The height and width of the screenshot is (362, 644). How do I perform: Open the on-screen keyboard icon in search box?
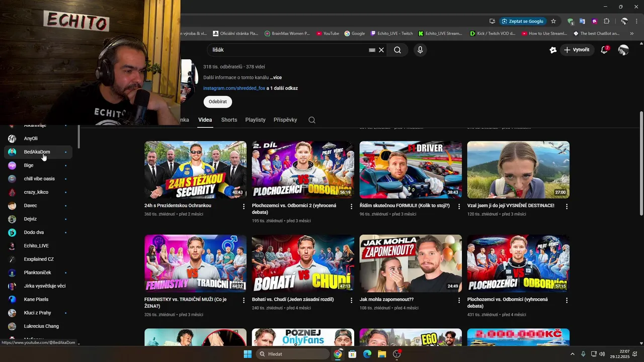coord(372,50)
